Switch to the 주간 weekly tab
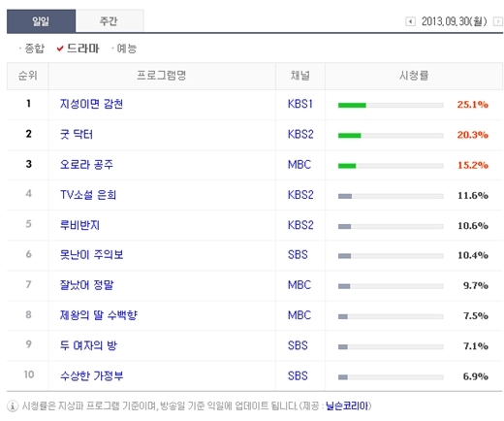The width and height of the screenshot is (504, 421). point(110,21)
